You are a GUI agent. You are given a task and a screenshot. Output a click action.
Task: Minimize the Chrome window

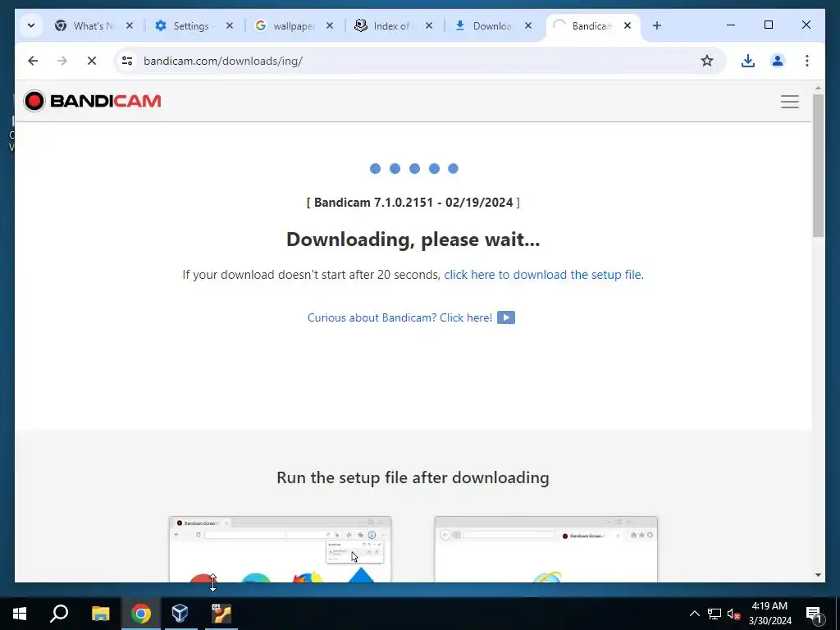pos(731,25)
